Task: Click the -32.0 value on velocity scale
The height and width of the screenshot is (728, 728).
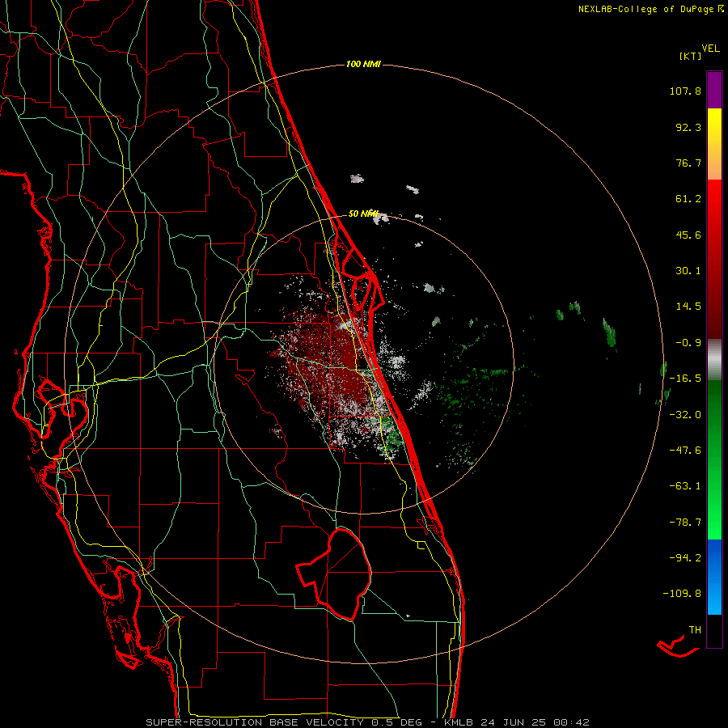Action: 685,415
